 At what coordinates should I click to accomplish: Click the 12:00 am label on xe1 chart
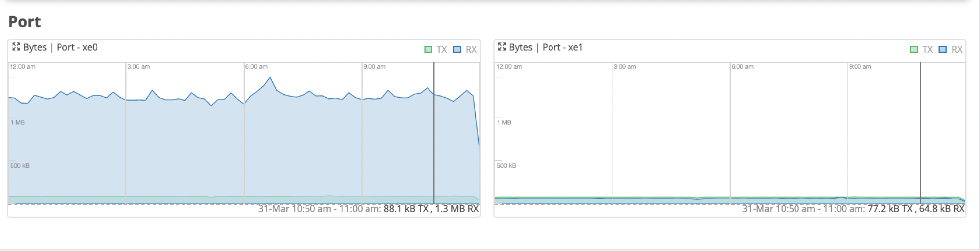(509, 67)
